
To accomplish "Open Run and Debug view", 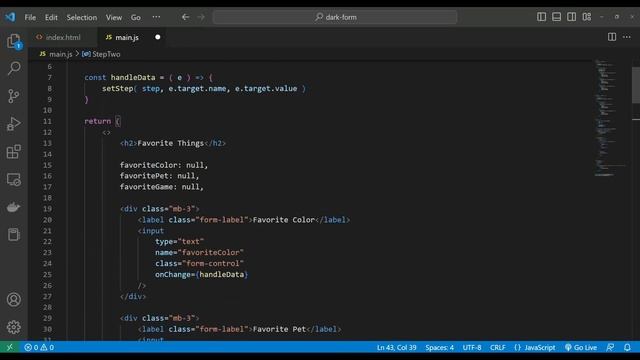I will pyautogui.click(x=14, y=124).
